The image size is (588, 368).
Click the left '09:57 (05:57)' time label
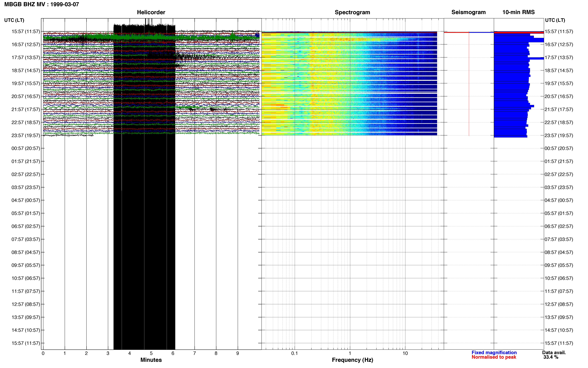tap(26, 265)
